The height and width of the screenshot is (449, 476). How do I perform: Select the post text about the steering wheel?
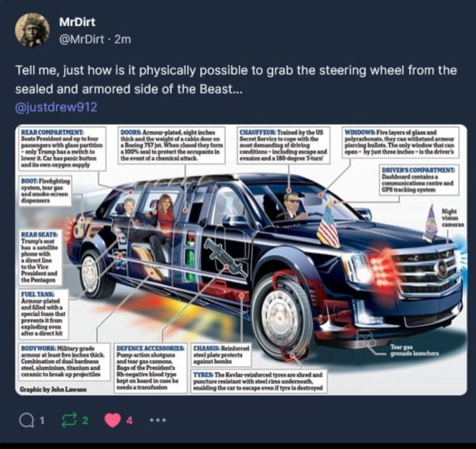tap(236, 80)
